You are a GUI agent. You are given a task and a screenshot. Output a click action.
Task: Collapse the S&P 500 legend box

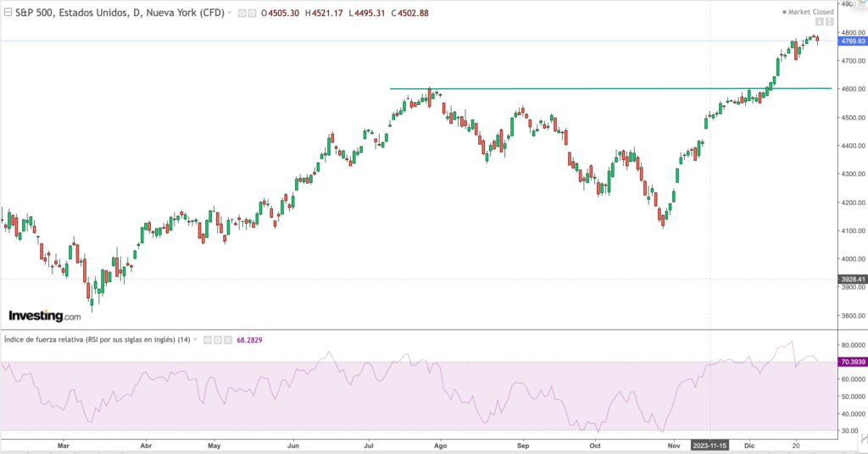coord(8,13)
